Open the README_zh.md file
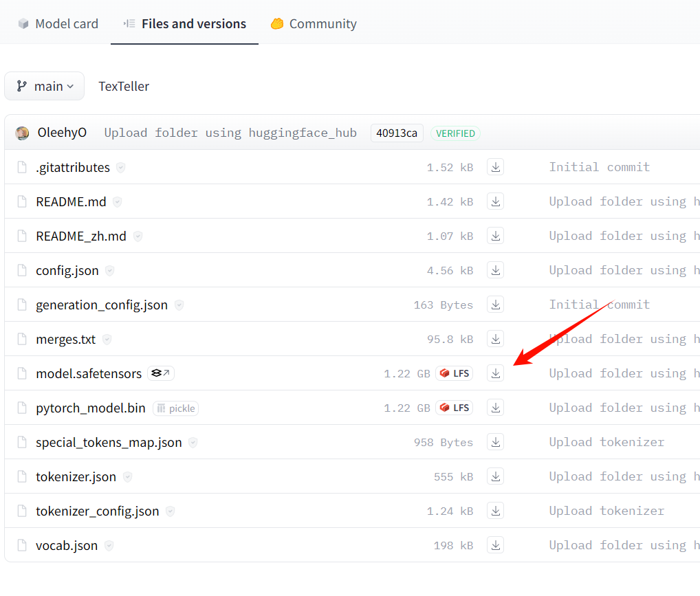The width and height of the screenshot is (700, 596). (x=81, y=236)
